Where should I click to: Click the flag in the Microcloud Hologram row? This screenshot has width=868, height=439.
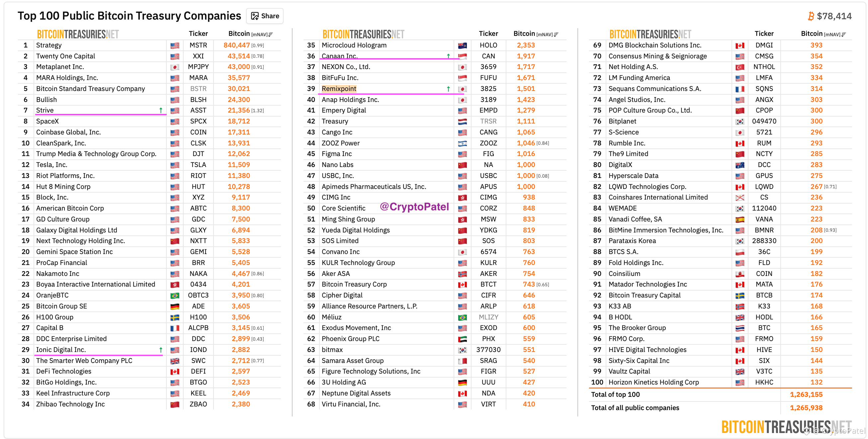point(462,45)
